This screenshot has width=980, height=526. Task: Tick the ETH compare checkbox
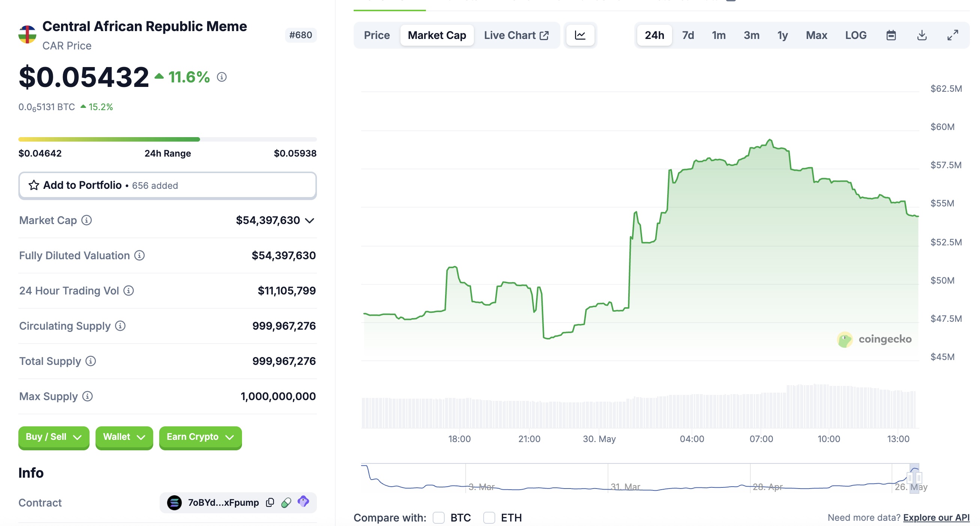coord(489,517)
